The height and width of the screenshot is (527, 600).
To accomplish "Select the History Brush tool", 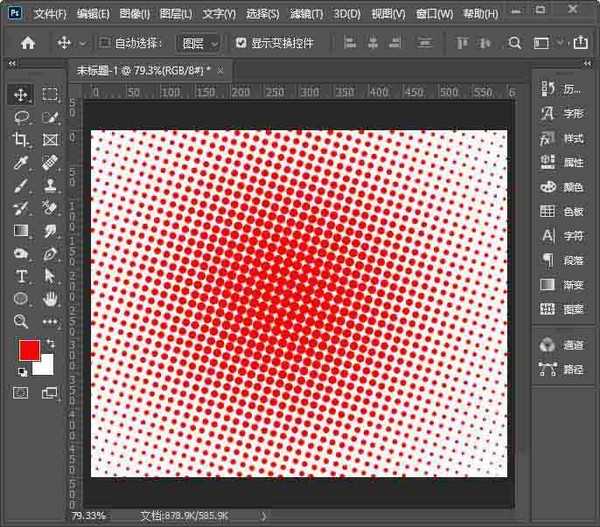I will [x=21, y=208].
